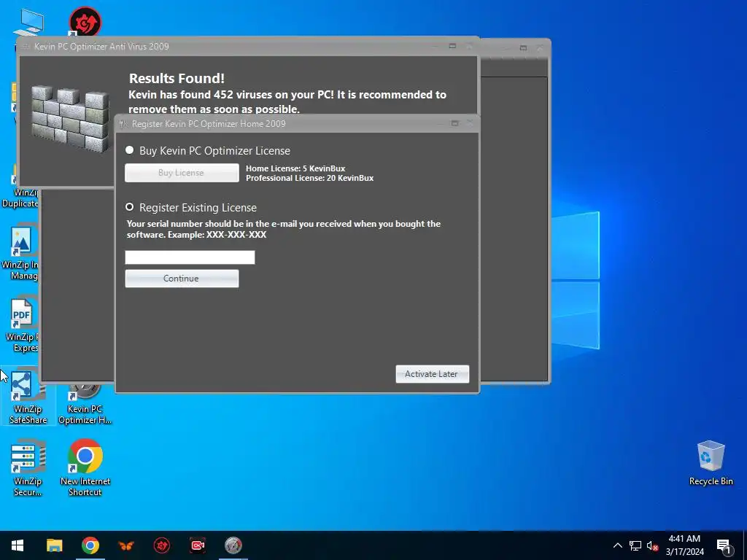Viewport: 747px width, 560px height.
Task: Show hidden system tray icons
Action: tap(617, 545)
